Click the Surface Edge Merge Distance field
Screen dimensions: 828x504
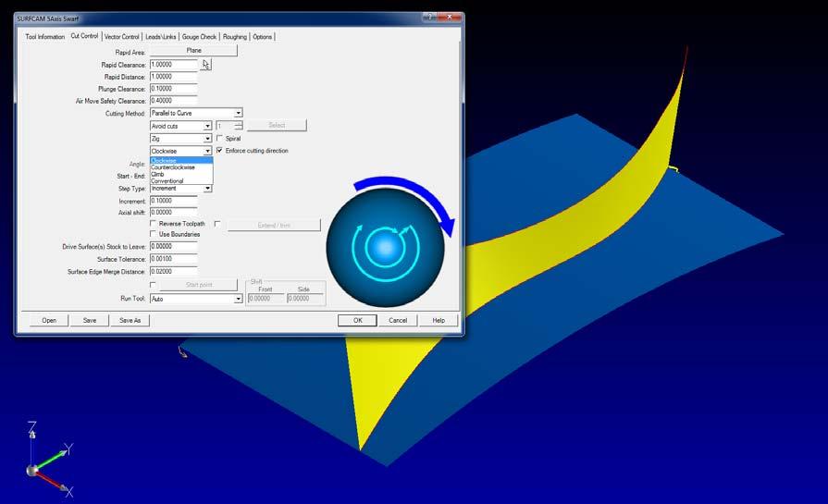(x=174, y=271)
